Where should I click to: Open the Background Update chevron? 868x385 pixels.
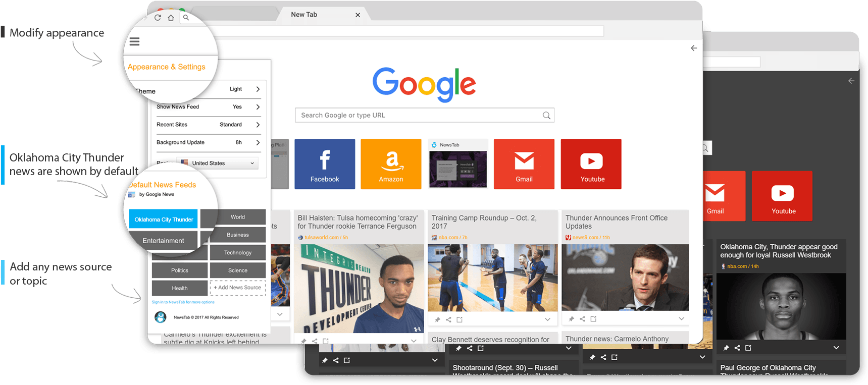pos(258,143)
